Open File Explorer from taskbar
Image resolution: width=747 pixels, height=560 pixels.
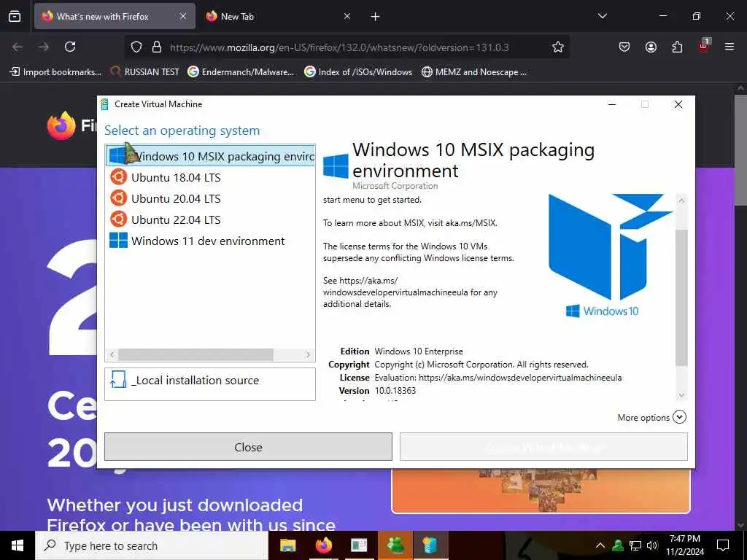[287, 545]
